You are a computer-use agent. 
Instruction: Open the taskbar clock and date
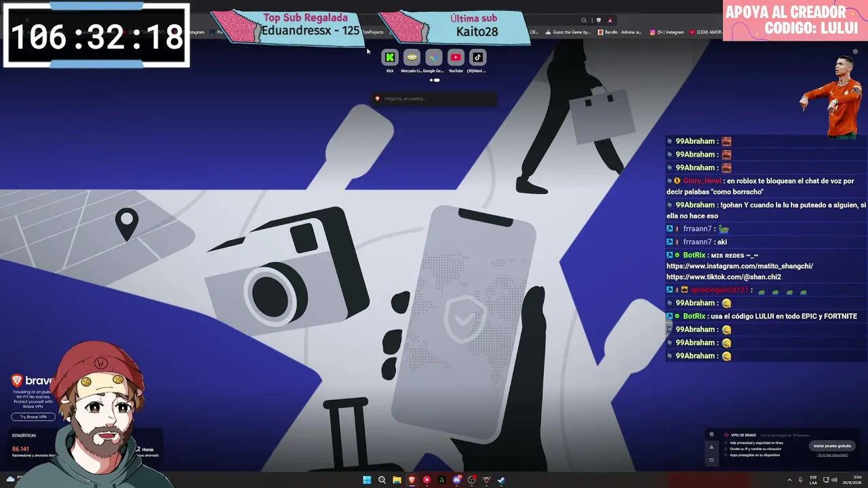pos(852,480)
